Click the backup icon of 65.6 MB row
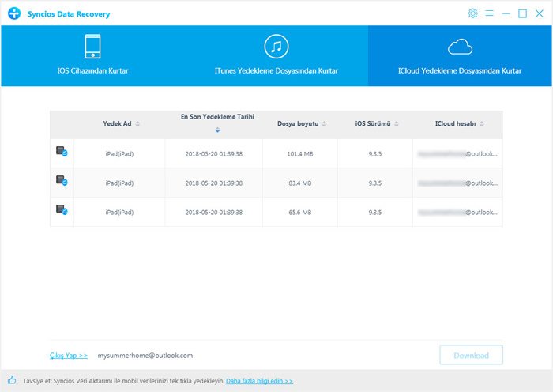 pyautogui.click(x=62, y=210)
